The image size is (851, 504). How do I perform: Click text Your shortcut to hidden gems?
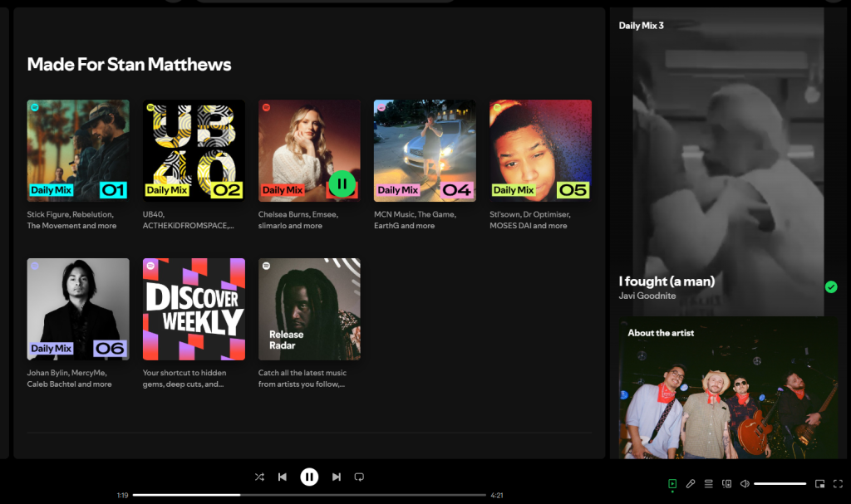point(184,378)
